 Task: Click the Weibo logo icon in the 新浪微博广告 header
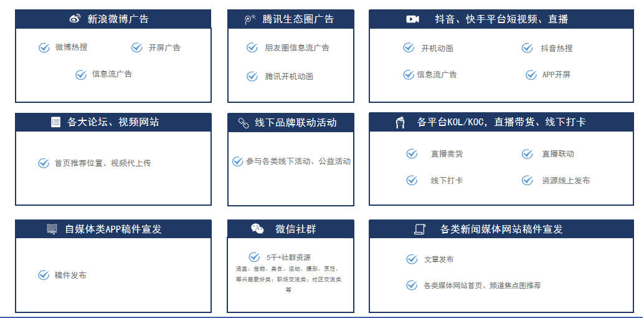point(75,19)
